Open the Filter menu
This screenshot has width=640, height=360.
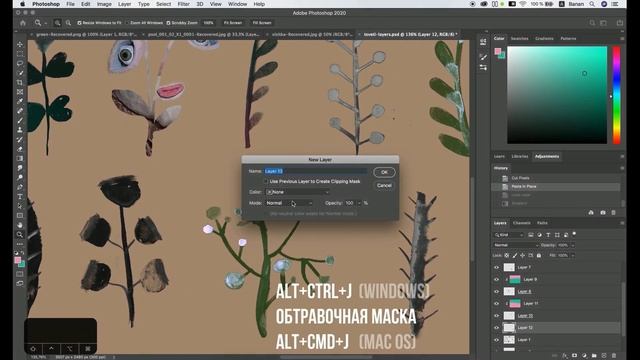click(x=183, y=4)
